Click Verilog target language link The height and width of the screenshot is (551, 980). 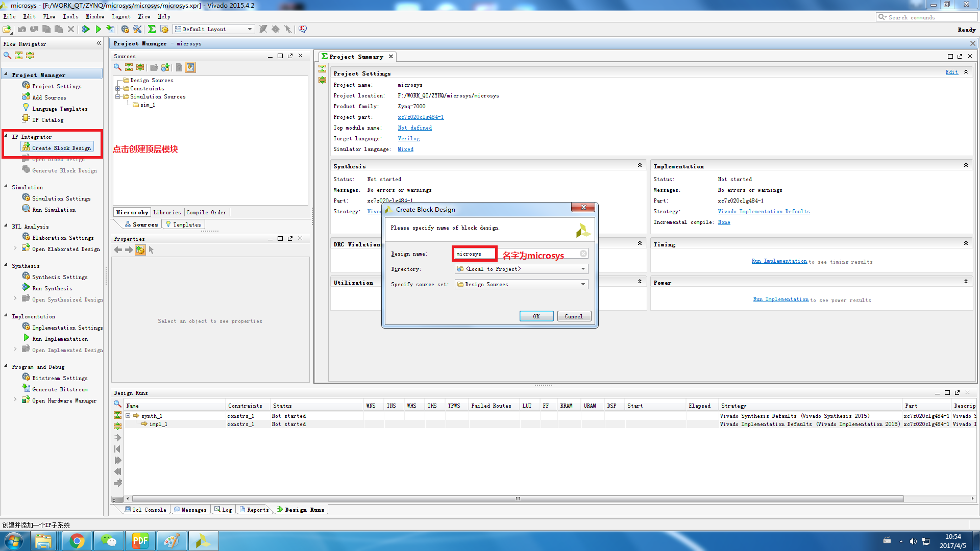click(x=409, y=138)
